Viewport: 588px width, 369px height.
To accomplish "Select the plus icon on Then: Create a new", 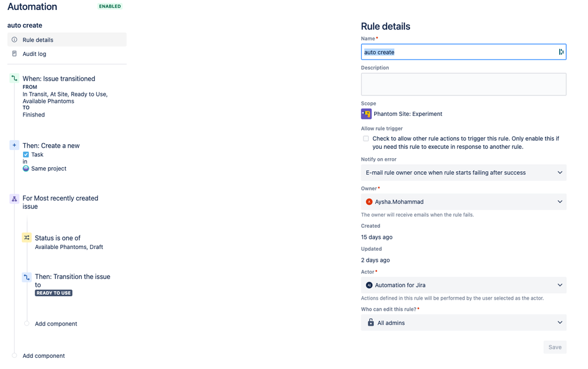I will click(14, 145).
